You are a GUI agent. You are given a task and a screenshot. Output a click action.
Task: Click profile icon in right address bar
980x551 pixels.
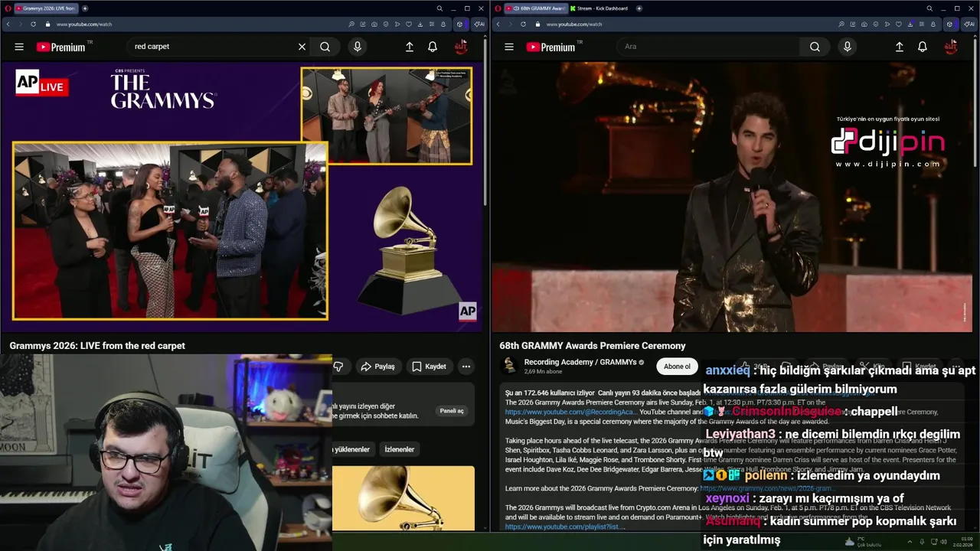pos(933,24)
